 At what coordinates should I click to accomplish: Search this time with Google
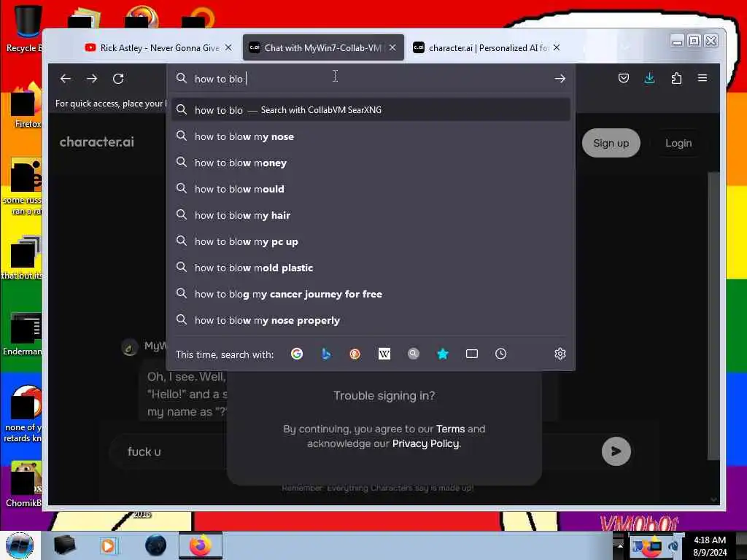click(297, 354)
